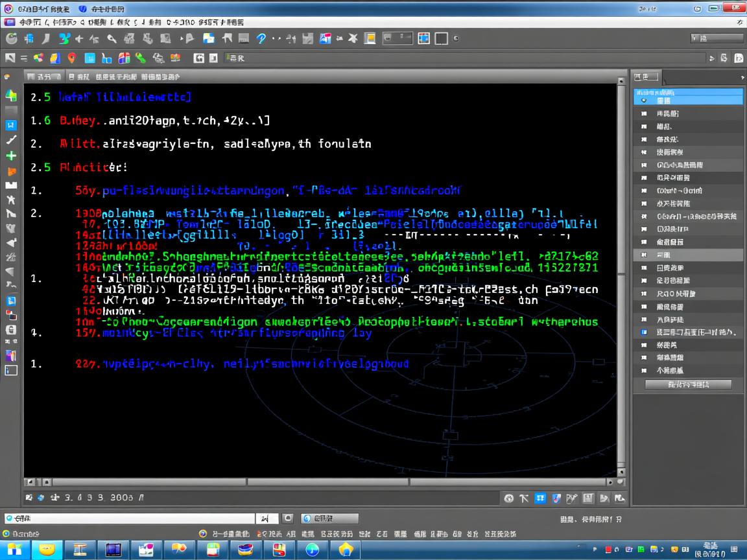The height and width of the screenshot is (560, 747).
Task: Click the green plus icon in left sidebar
Action: pos(11,156)
